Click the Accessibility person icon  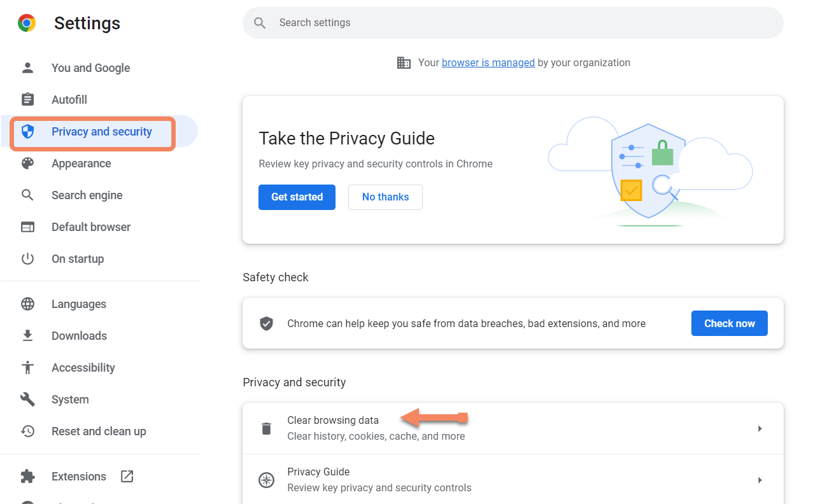(x=27, y=368)
